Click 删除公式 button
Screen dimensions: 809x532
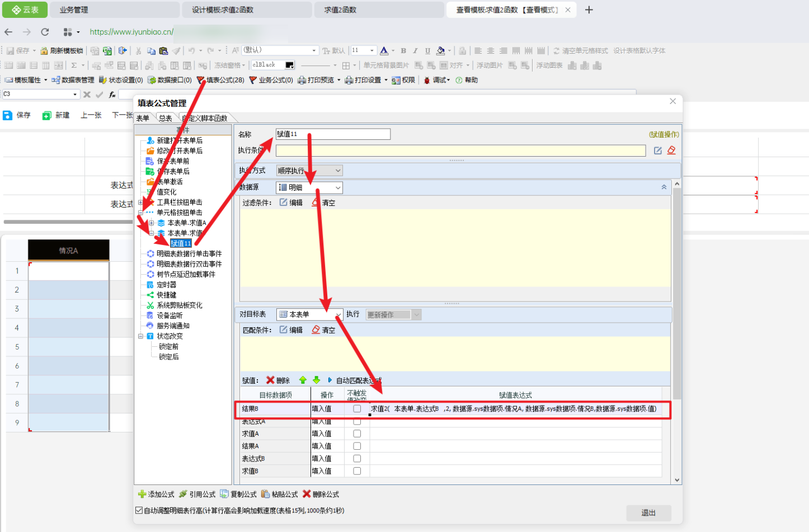[x=321, y=494]
